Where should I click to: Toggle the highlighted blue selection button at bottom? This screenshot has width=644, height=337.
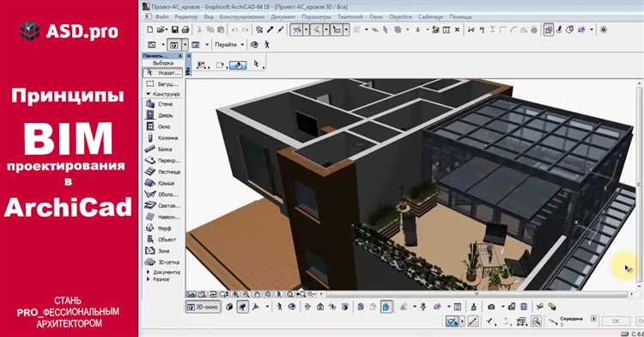453,322
